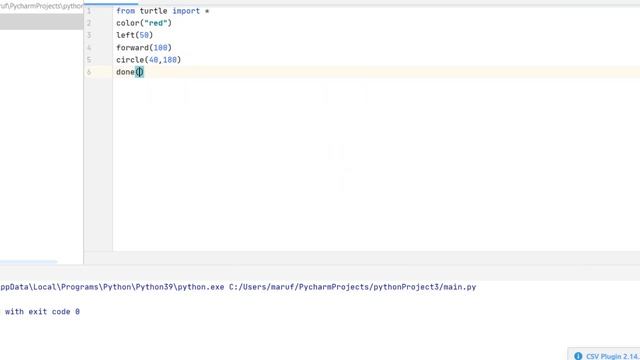
Task: Click the done() code line
Action: coord(130,72)
